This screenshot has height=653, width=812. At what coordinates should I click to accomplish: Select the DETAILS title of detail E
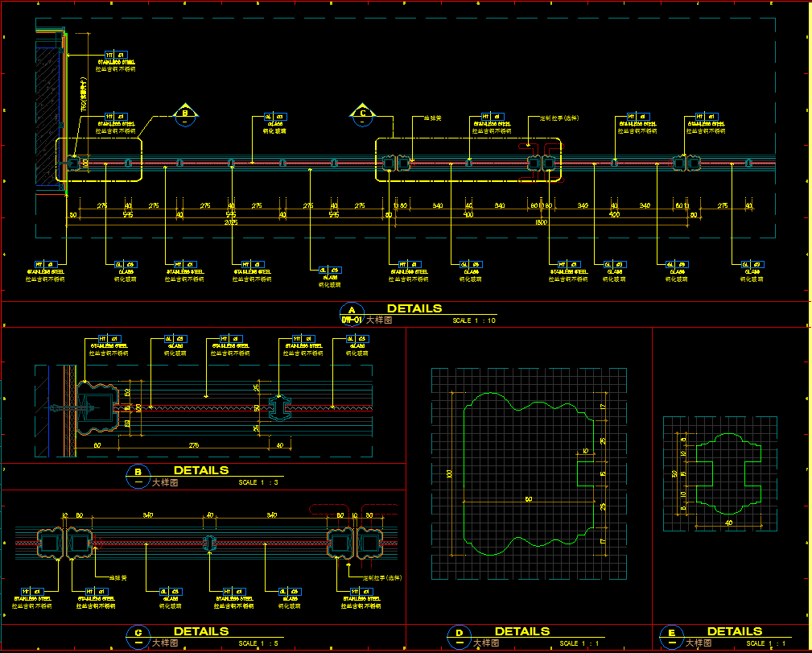735,631
